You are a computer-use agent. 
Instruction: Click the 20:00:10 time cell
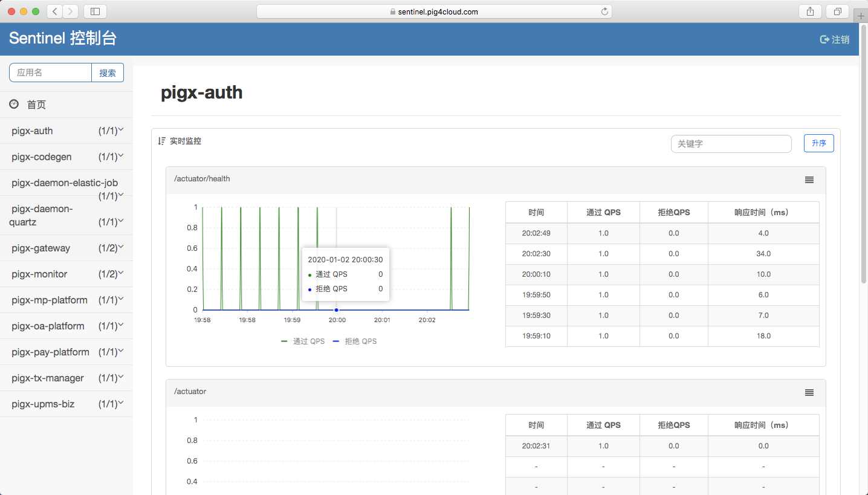coord(536,274)
